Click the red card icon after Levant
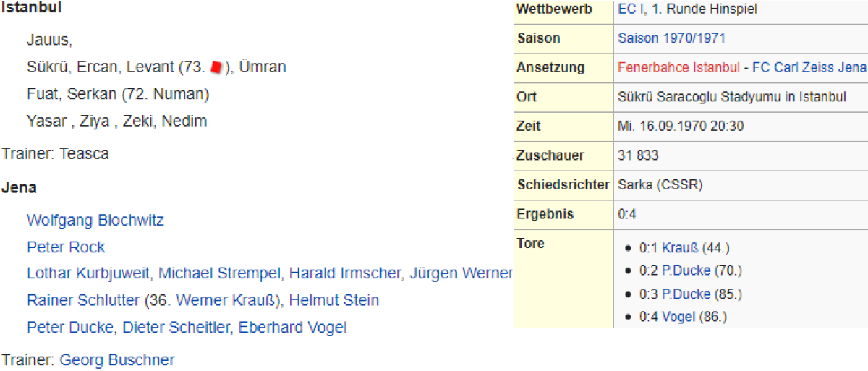Screen dimensions: 868x371 tap(216, 67)
